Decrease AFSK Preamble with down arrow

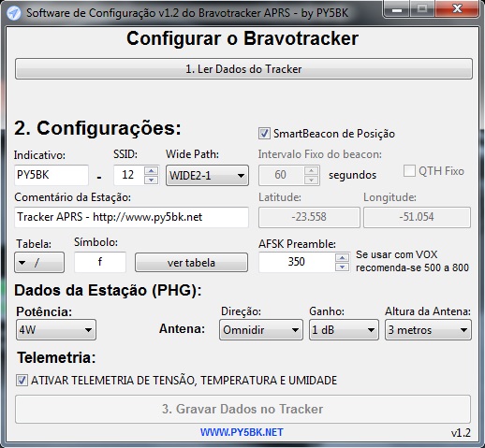point(343,267)
